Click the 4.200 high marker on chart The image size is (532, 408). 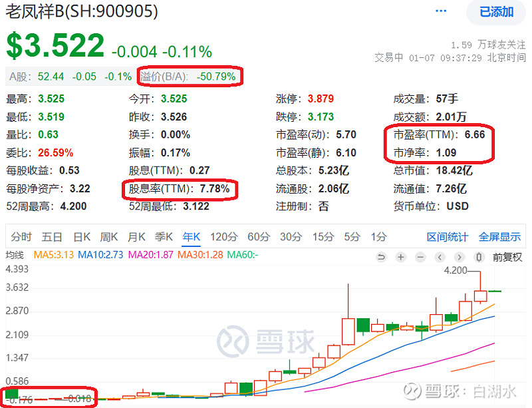[x=456, y=270]
